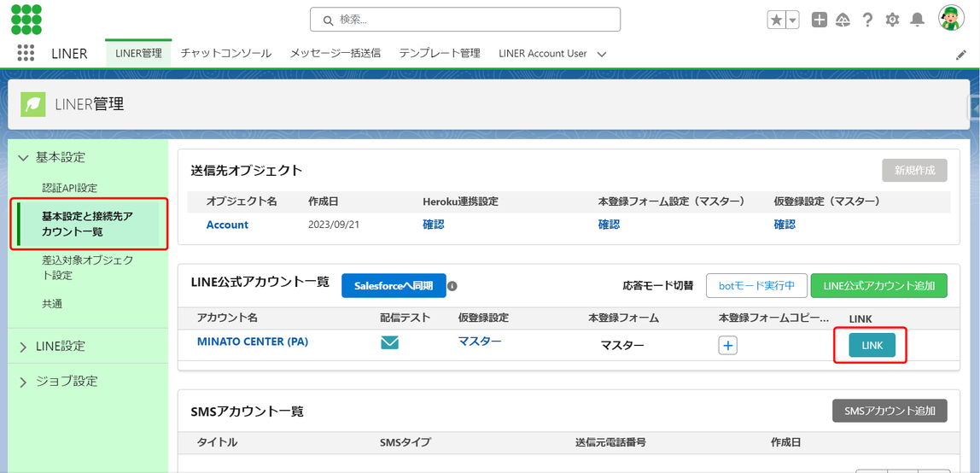Click the アカウント名 column header
Screen dimensions: 980x473
pos(227,318)
